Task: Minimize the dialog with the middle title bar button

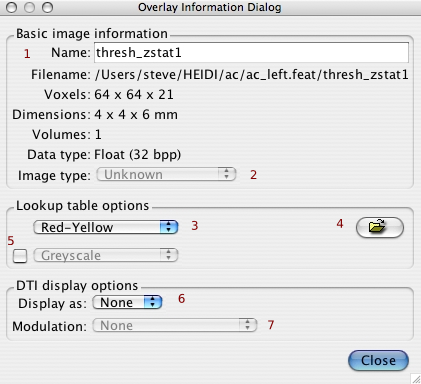Action: point(30,7)
